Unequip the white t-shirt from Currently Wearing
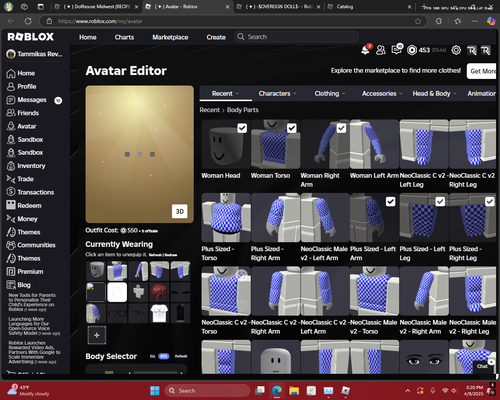The image size is (500, 400). click(159, 313)
